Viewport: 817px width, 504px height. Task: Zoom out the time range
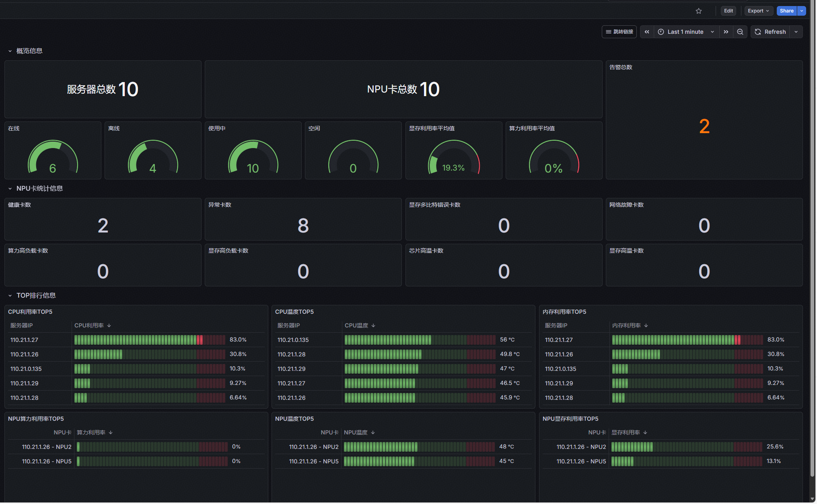tap(740, 32)
